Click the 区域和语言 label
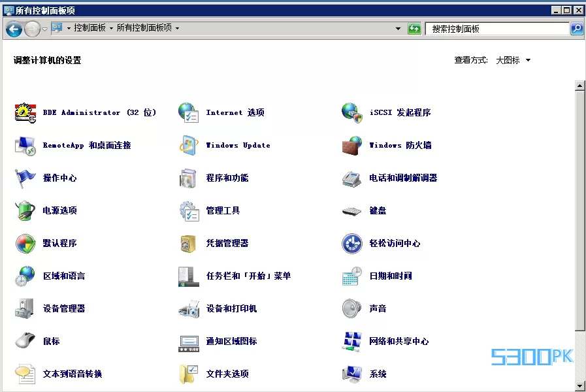This screenshot has width=586, height=392. click(64, 276)
